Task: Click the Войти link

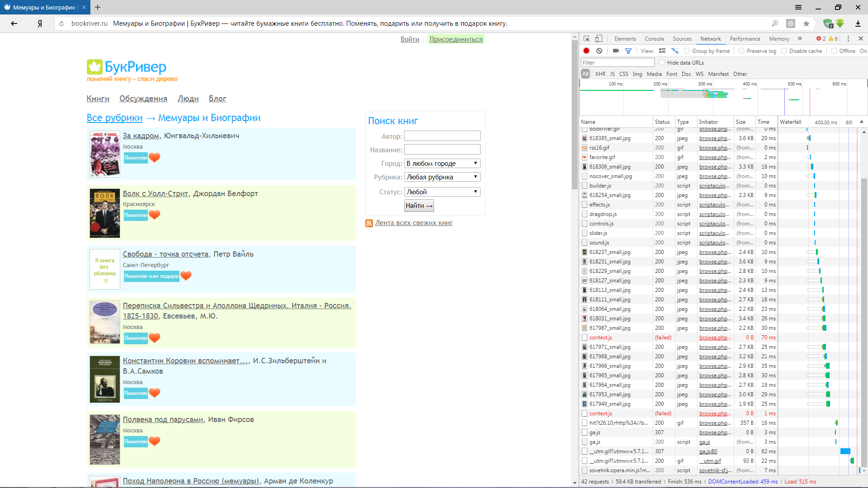Action: coord(410,39)
